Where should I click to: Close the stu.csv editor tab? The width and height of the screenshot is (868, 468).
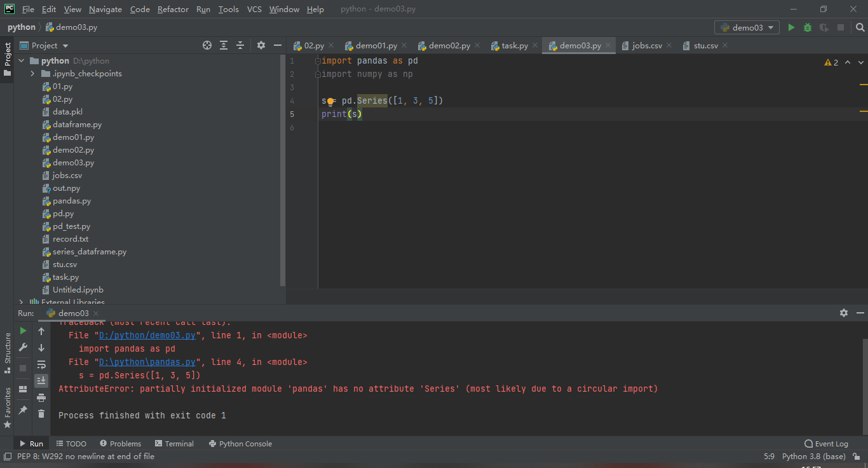(725, 45)
